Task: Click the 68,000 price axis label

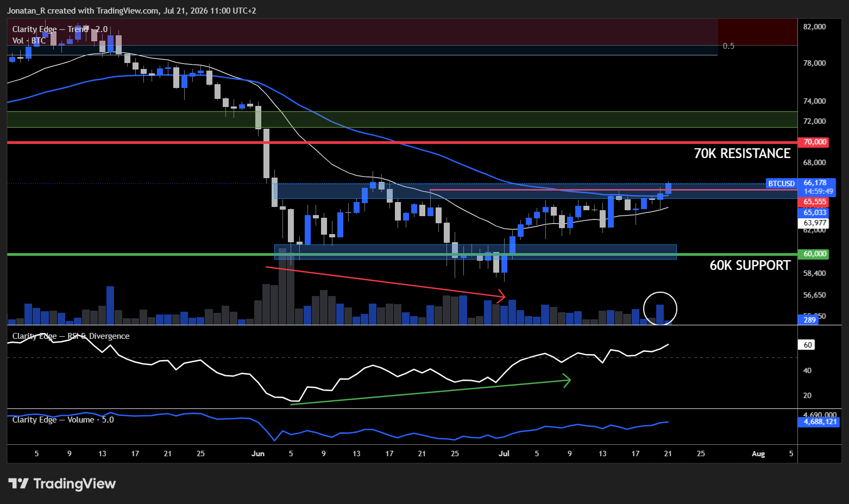Action: tap(815, 162)
